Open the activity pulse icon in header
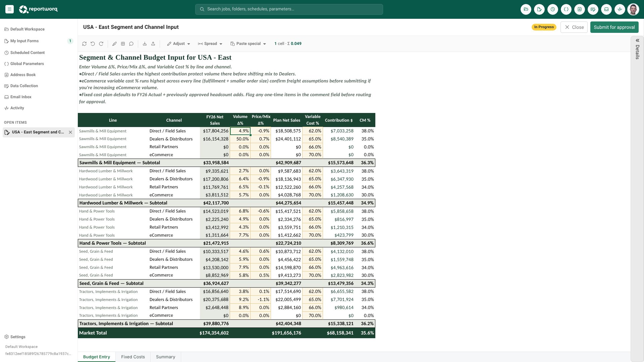644x362 pixels. click(620, 9)
